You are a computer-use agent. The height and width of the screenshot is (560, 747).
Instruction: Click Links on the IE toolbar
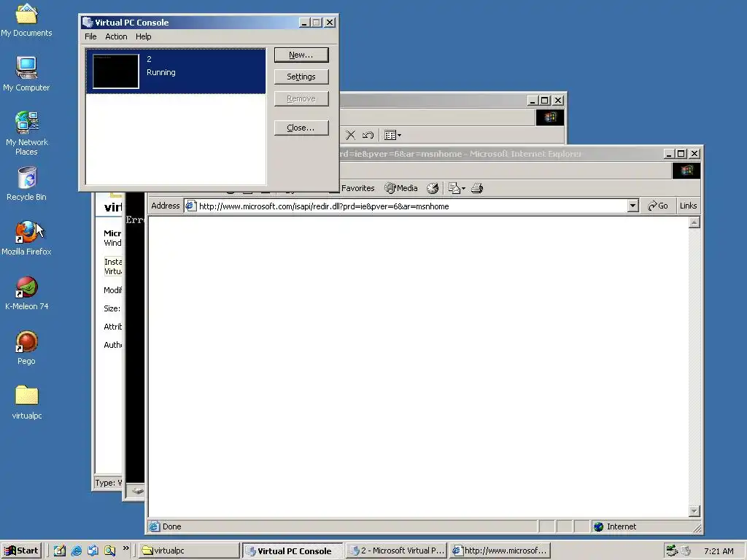click(x=688, y=206)
